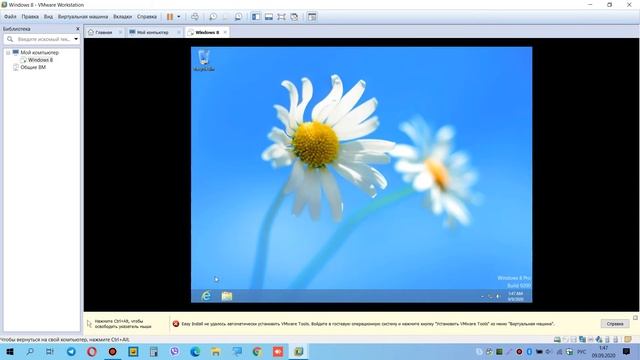Toggle the library sidebar view icon

[x=256, y=17]
